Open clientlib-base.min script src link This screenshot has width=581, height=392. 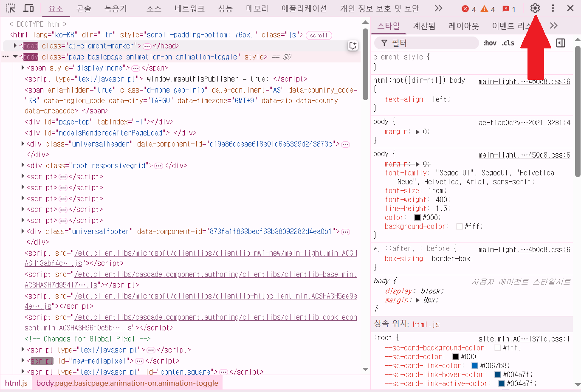pos(191,279)
